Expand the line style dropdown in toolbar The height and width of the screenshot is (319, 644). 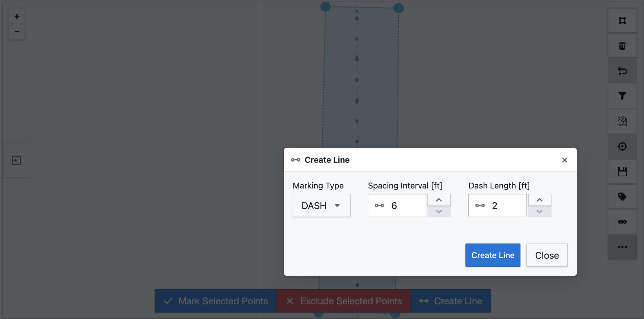pyautogui.click(x=623, y=247)
